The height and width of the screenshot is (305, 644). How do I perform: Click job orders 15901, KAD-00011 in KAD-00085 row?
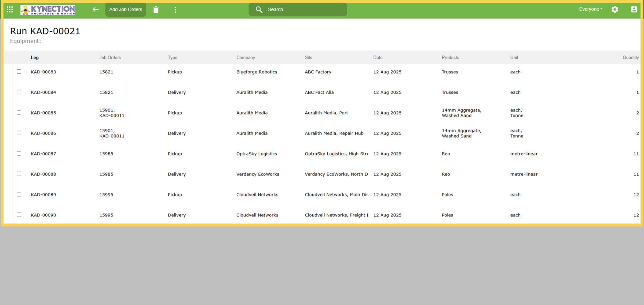[x=112, y=113]
